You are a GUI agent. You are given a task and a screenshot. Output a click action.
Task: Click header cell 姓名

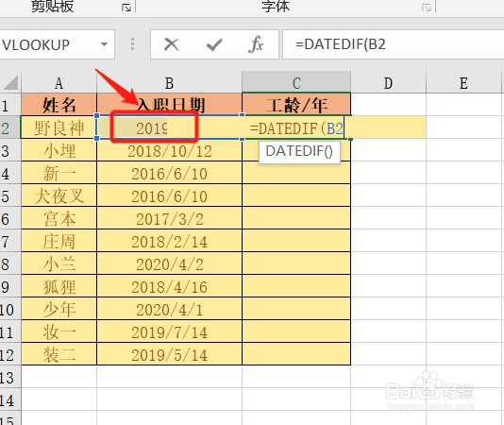tap(59, 105)
